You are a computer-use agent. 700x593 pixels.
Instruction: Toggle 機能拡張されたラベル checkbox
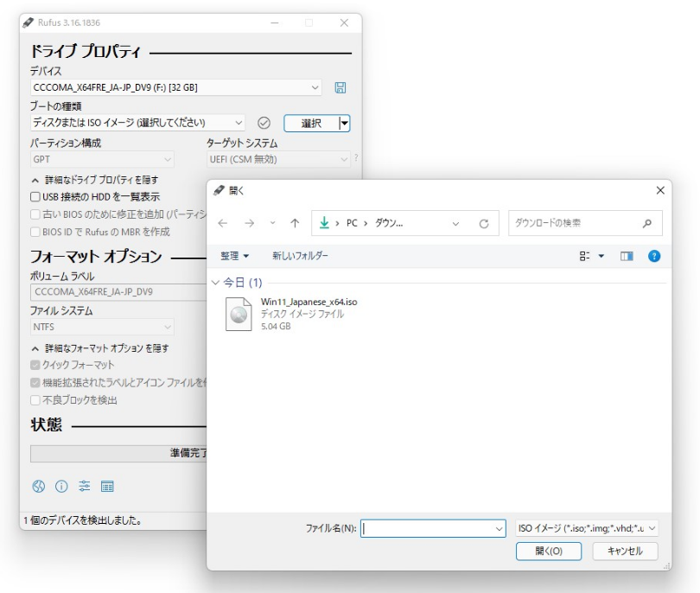click(x=35, y=383)
